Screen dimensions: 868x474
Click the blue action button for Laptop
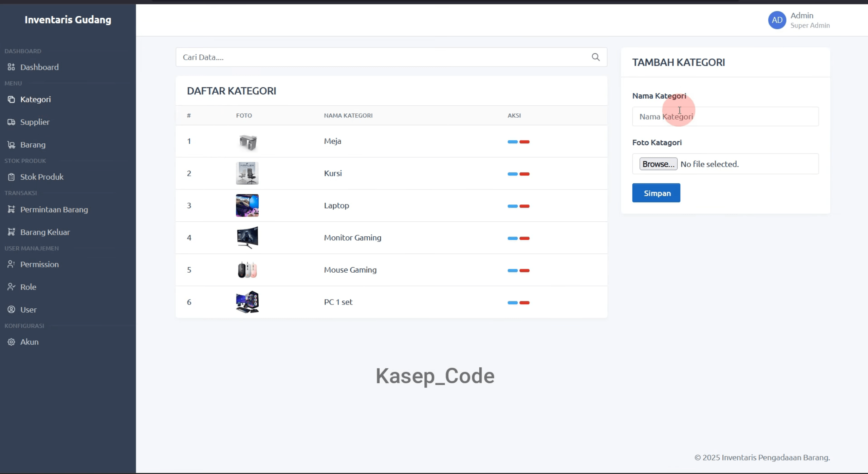click(513, 206)
